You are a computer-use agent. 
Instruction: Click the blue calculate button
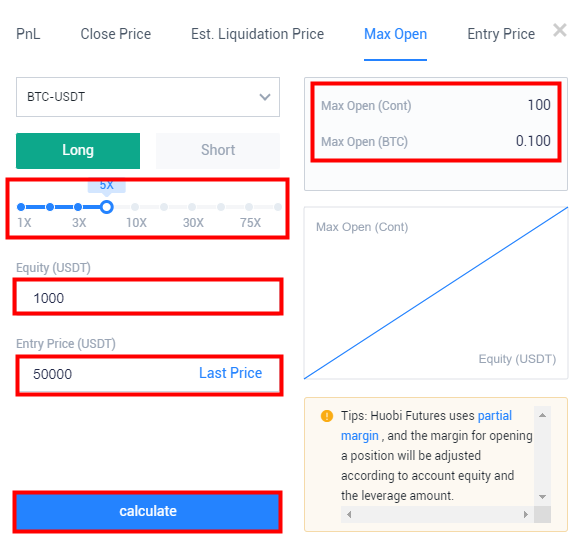click(x=147, y=512)
